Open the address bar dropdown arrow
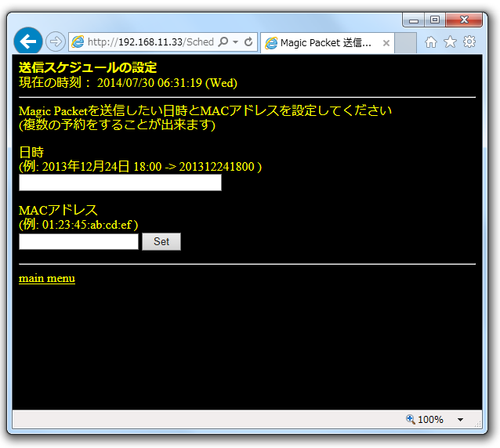This screenshot has width=500, height=448. pyautogui.click(x=235, y=42)
